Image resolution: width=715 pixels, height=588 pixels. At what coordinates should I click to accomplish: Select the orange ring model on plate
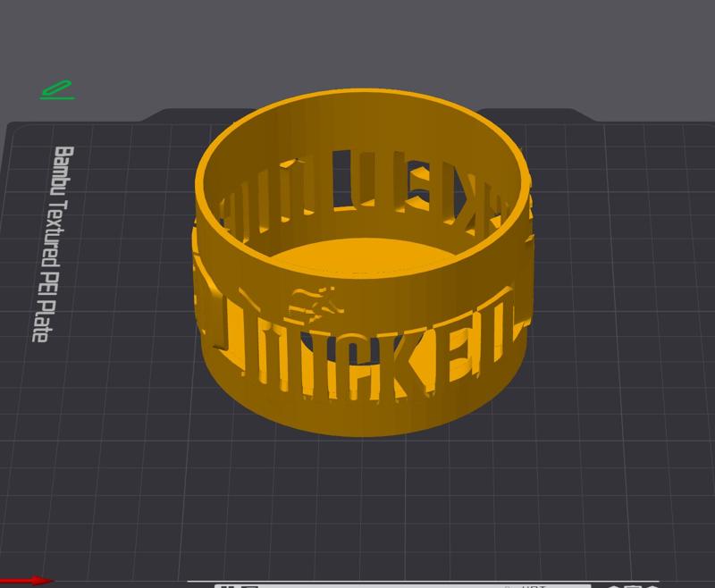[x=363, y=263]
